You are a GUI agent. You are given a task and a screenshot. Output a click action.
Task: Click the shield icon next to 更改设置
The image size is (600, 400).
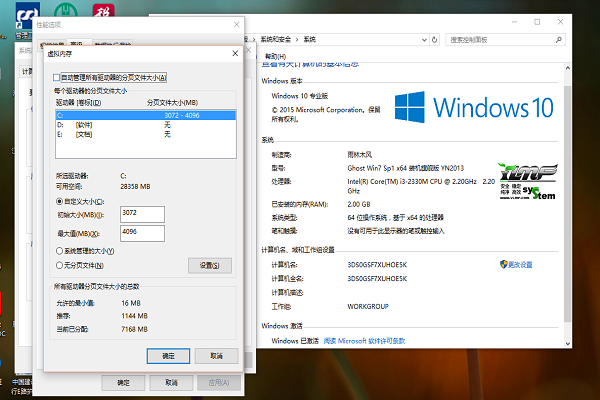[x=504, y=264]
